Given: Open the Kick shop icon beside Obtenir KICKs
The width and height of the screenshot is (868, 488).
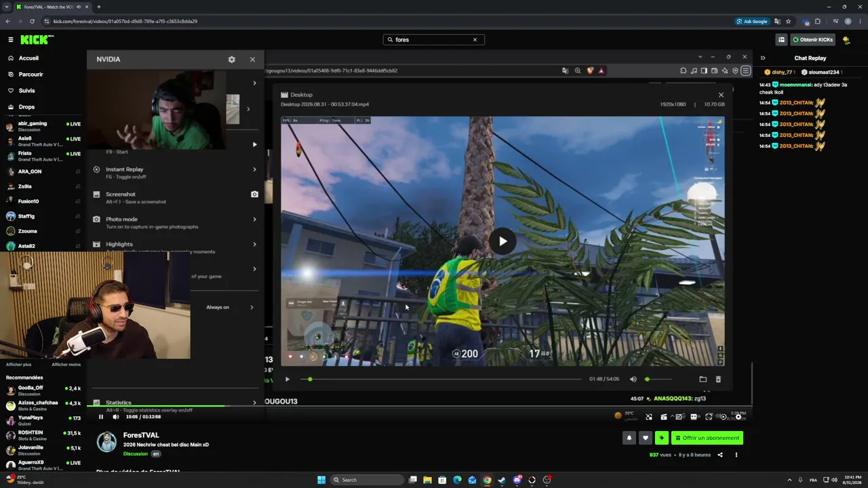Looking at the screenshot, I should point(781,40).
